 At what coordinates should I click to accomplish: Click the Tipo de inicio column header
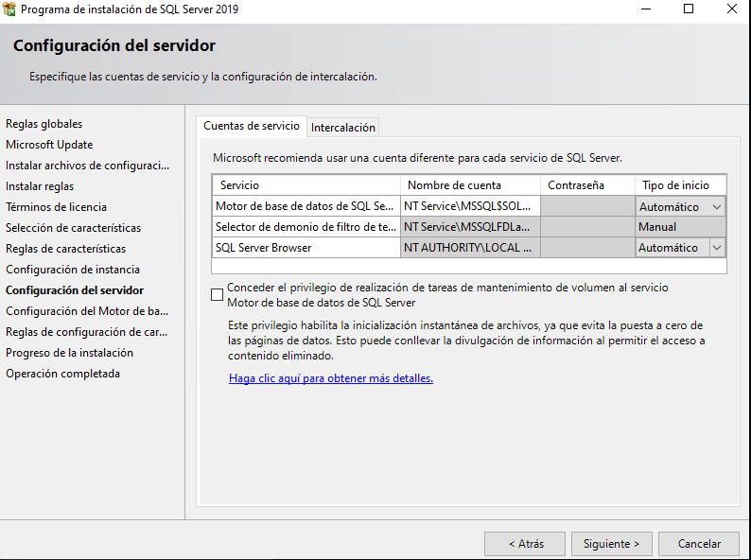[681, 185]
